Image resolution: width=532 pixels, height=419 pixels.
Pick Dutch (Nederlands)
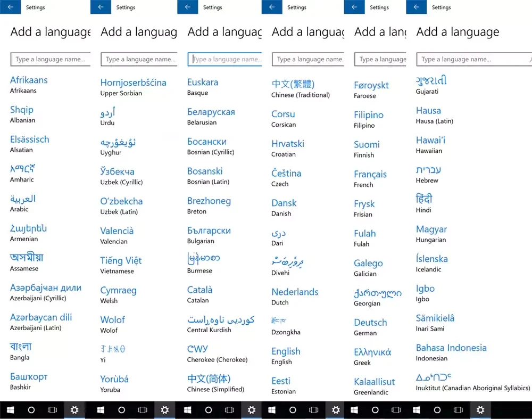coord(295,297)
